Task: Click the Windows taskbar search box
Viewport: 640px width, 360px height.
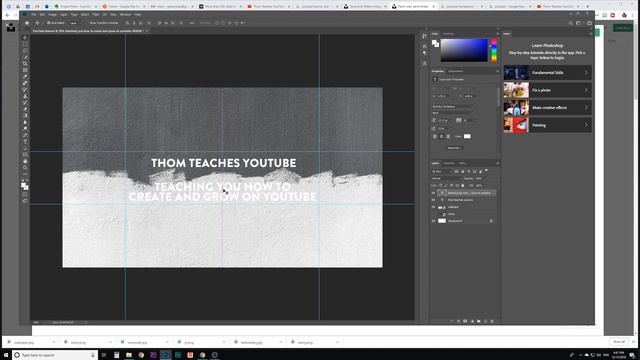Action: 55,355
